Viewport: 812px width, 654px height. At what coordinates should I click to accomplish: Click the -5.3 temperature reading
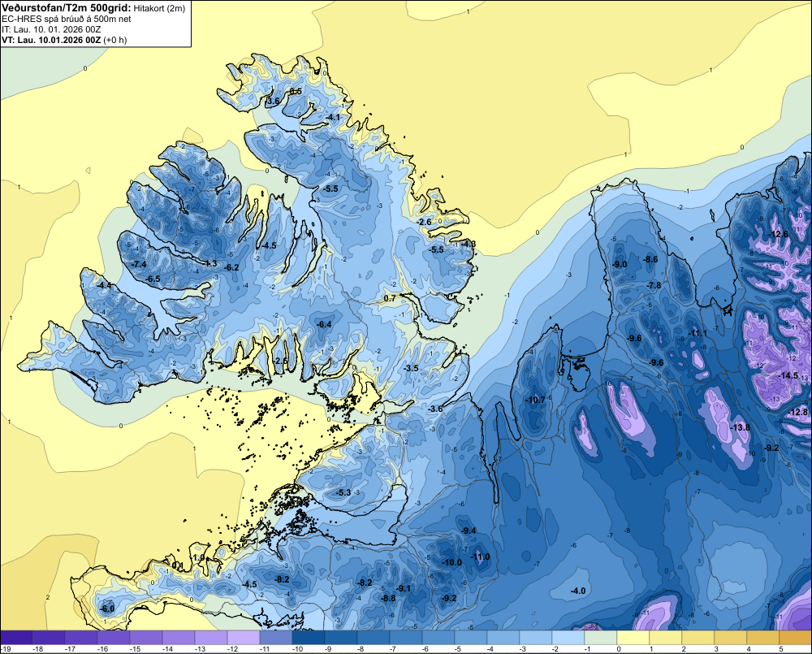pos(343,492)
